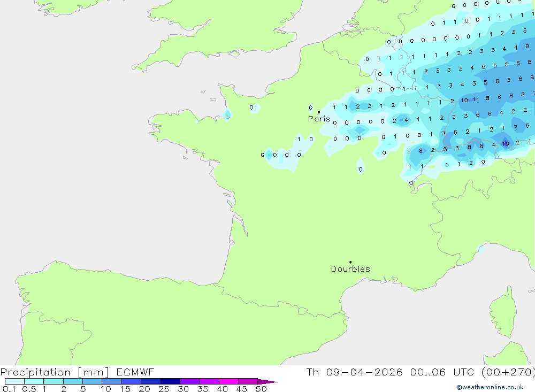Click the legend scale label '0.1'

click(9, 389)
